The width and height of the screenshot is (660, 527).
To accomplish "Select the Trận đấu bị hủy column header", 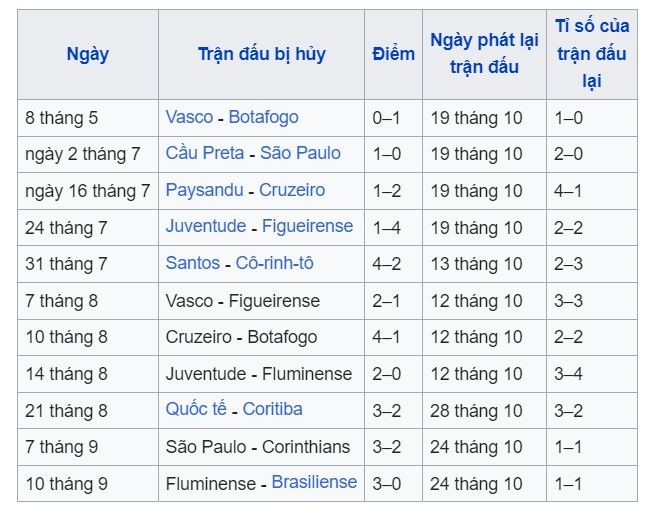I will point(261,54).
